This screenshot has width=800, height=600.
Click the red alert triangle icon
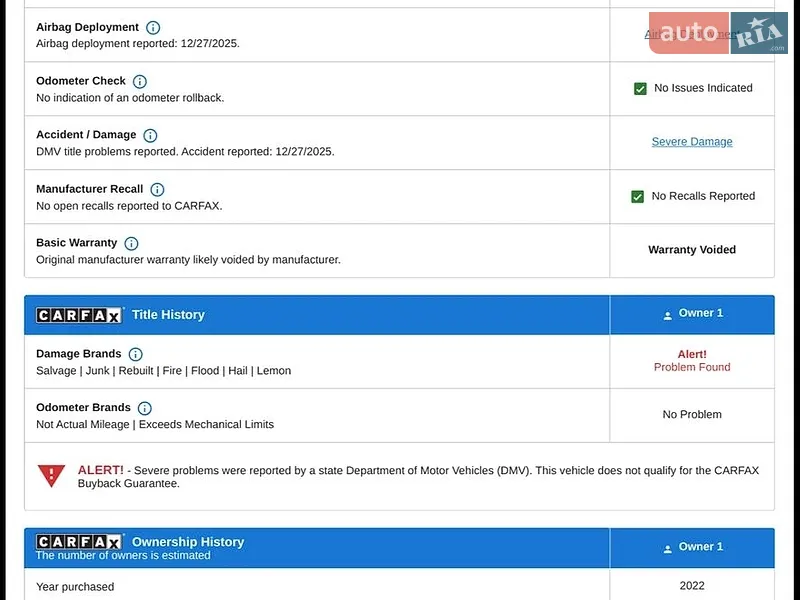pos(51,476)
